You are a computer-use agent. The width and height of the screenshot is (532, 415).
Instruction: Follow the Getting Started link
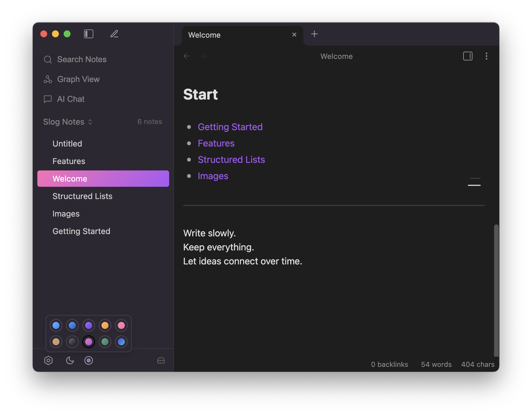[230, 127]
